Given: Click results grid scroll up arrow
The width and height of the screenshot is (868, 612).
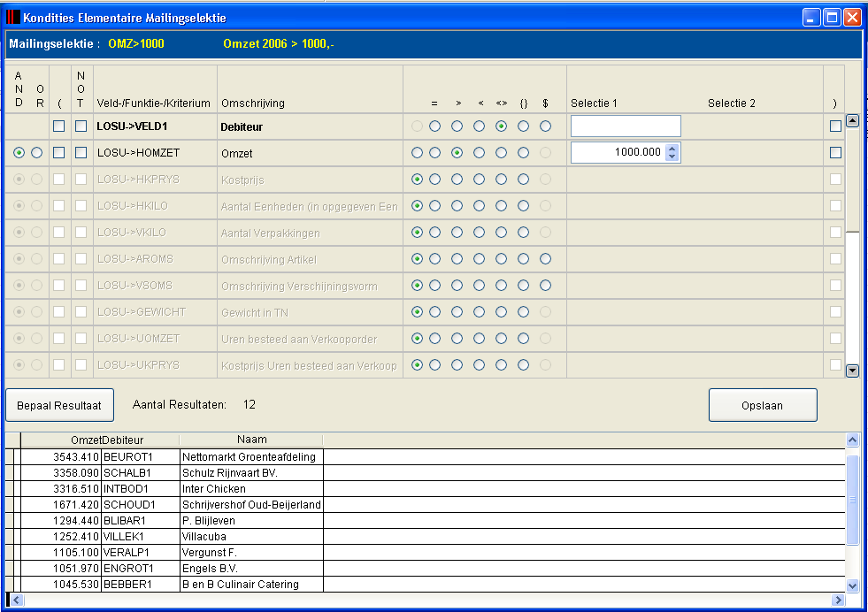Looking at the screenshot, I should [852, 440].
